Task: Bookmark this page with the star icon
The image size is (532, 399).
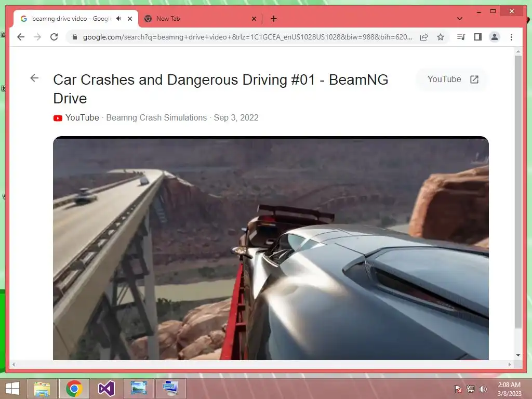Action: (441, 37)
